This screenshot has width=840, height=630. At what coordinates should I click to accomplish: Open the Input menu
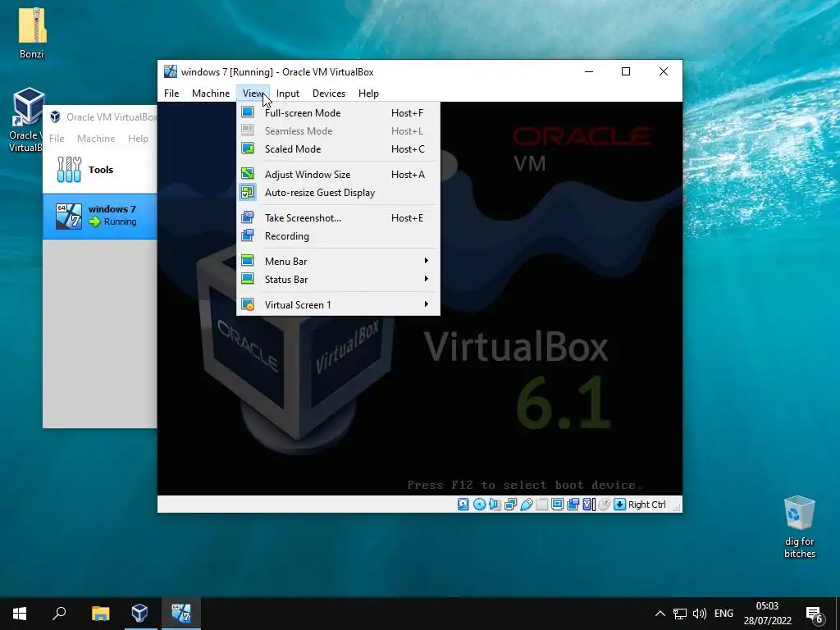click(288, 94)
